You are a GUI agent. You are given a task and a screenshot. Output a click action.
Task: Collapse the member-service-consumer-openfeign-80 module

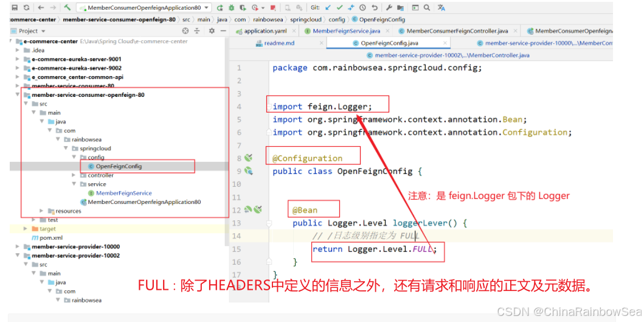click(x=17, y=95)
